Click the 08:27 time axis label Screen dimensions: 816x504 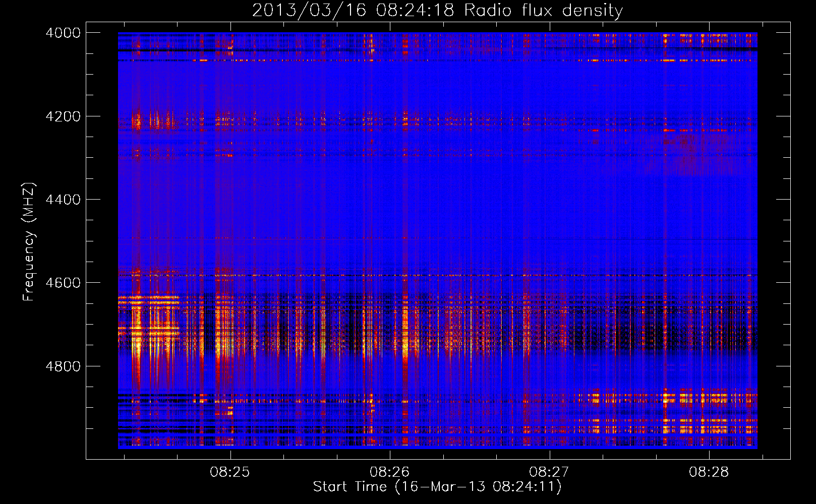(549, 472)
